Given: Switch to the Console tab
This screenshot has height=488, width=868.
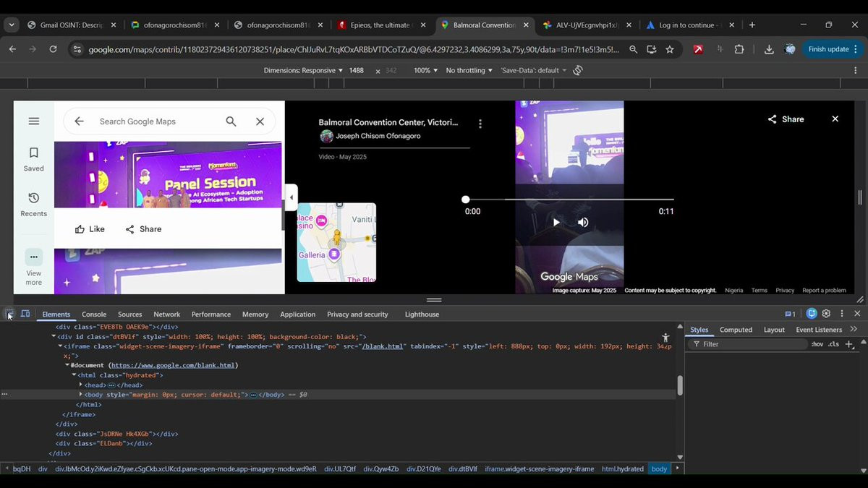Looking at the screenshot, I should (94, 314).
